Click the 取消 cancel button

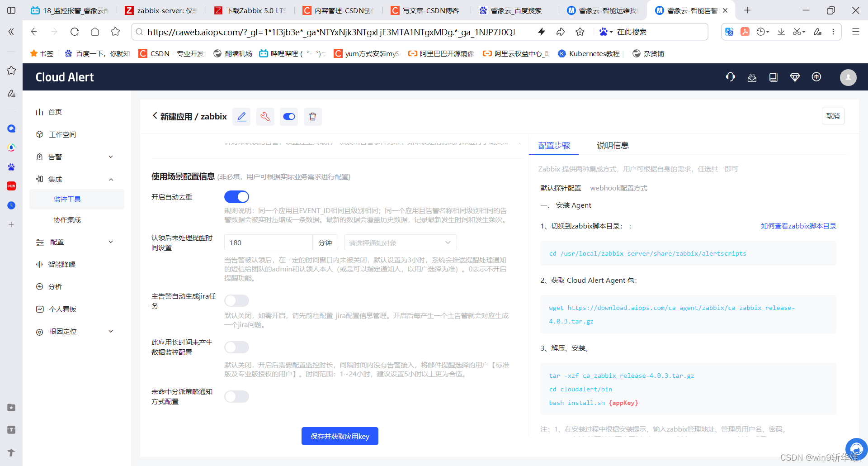click(833, 116)
